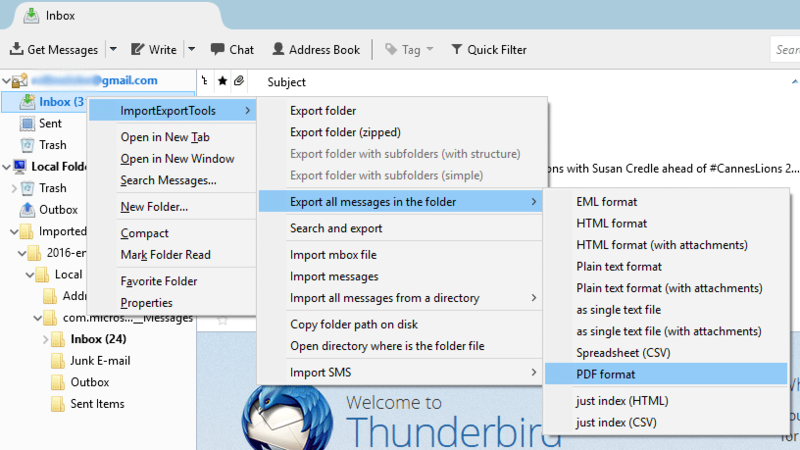Open the Import SMS submenu

click(x=402, y=373)
